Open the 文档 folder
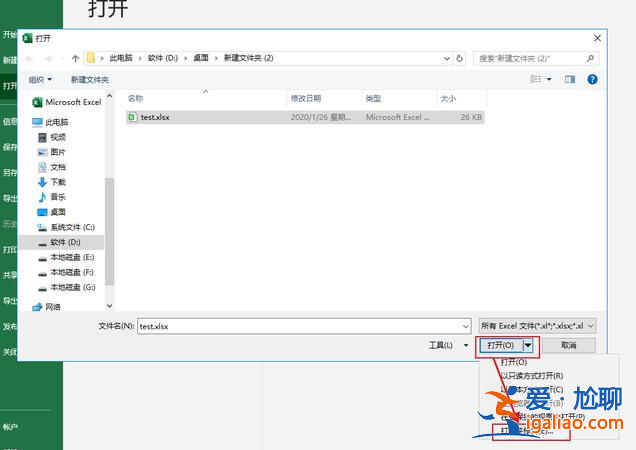Image resolution: width=636 pixels, height=450 pixels. [x=52, y=167]
